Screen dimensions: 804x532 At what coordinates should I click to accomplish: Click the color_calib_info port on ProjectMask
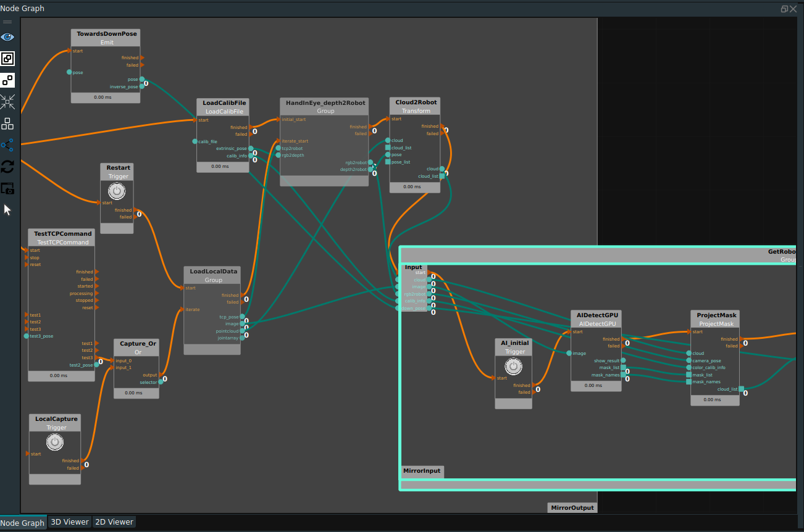(x=689, y=368)
